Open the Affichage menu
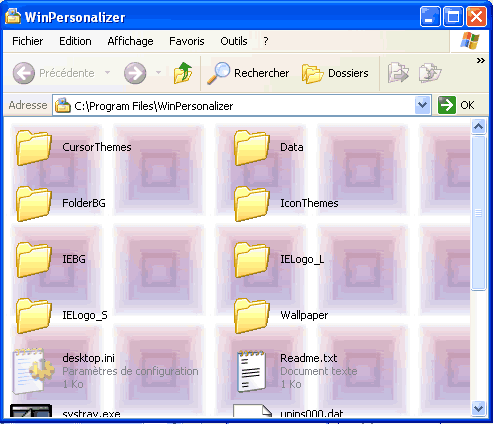 130,41
